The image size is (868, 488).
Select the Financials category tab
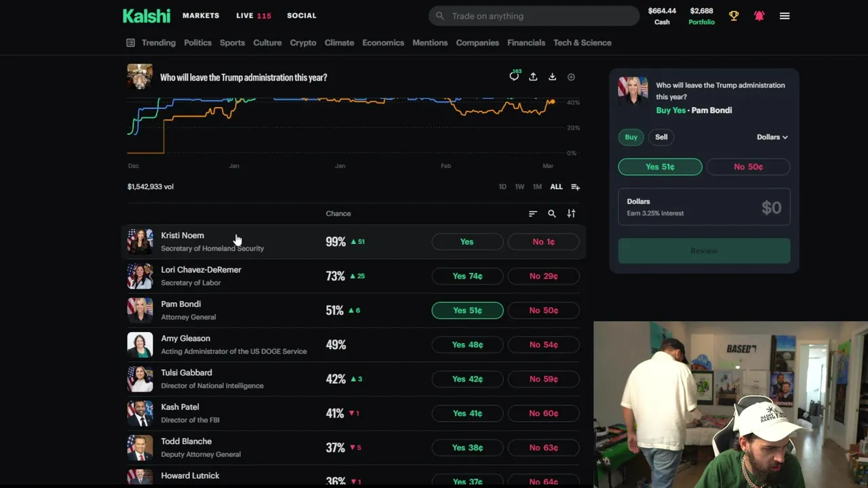(526, 43)
